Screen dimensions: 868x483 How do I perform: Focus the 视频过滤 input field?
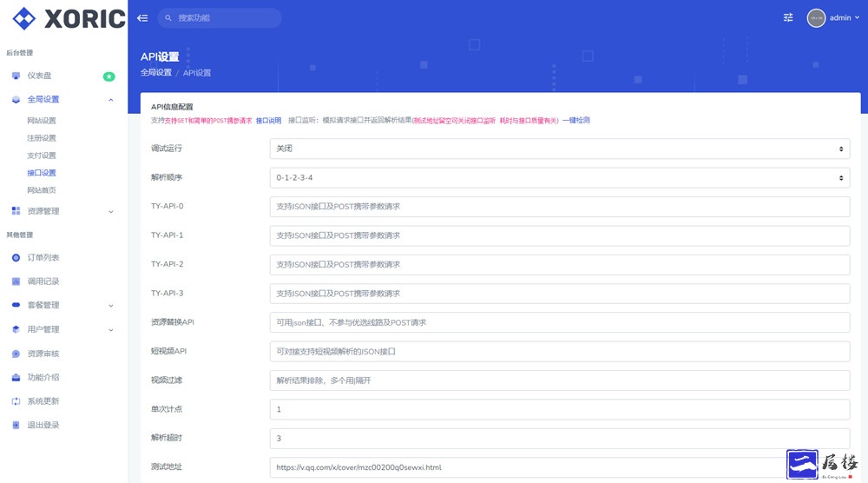point(560,380)
